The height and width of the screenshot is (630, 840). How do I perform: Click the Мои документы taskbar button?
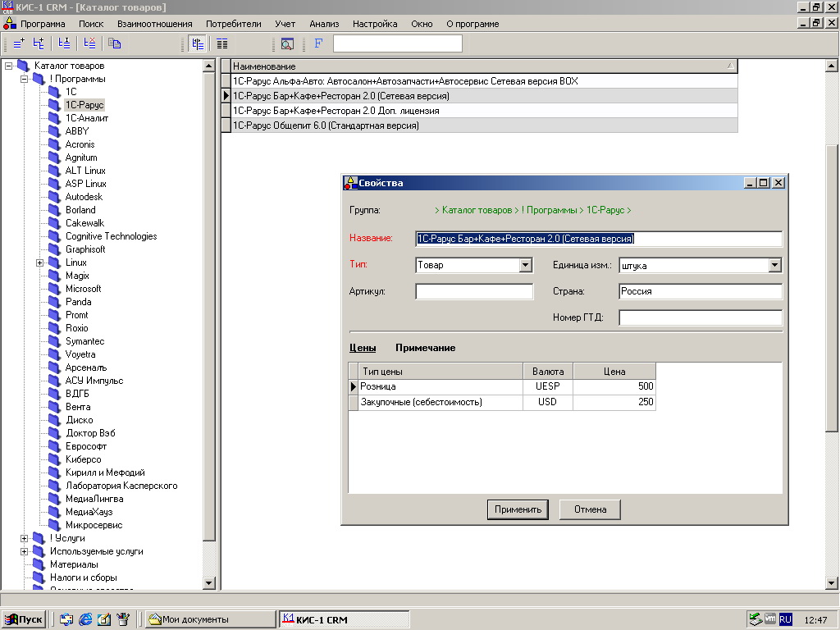coord(211,619)
